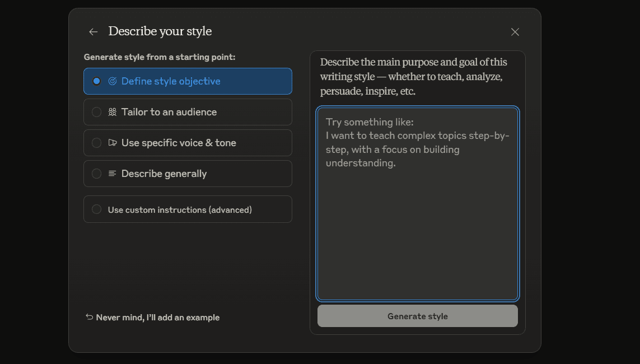Select the Use custom instructions radio button
640x364 pixels.
(x=96, y=209)
